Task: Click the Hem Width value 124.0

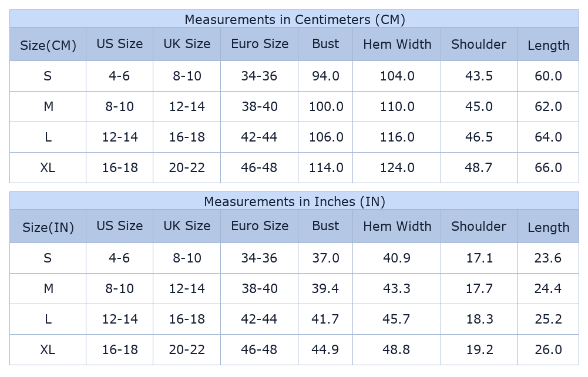Action: click(397, 167)
